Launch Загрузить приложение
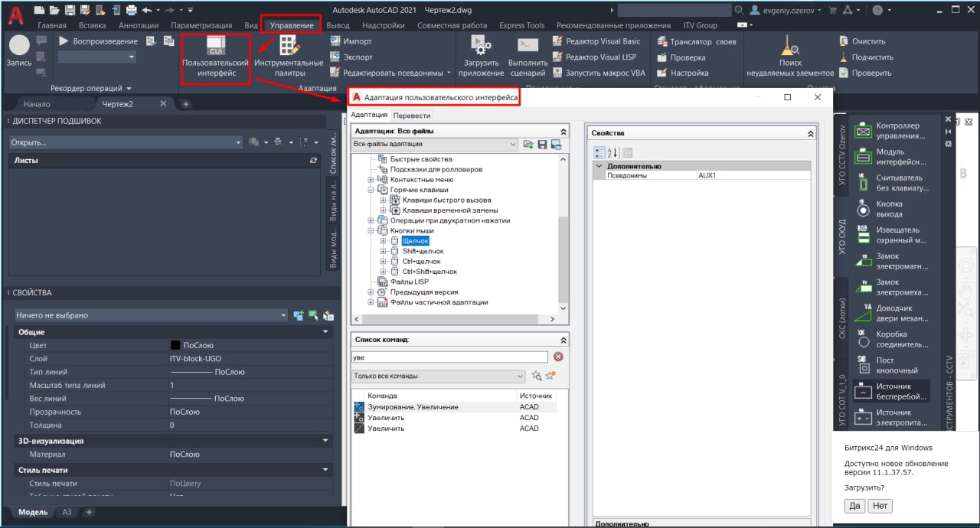This screenshot has width=980, height=528. point(481,57)
